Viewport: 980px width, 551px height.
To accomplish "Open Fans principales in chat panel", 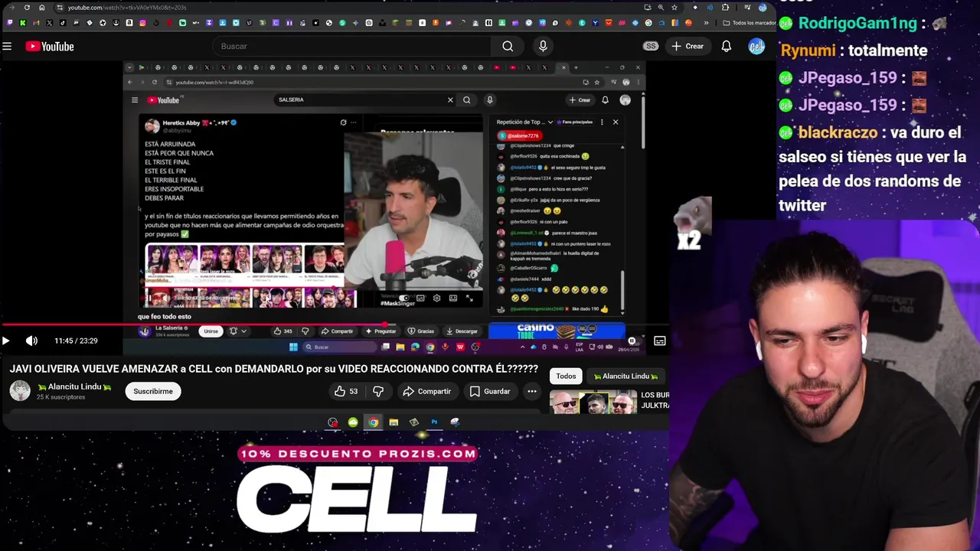I will pyautogui.click(x=573, y=122).
